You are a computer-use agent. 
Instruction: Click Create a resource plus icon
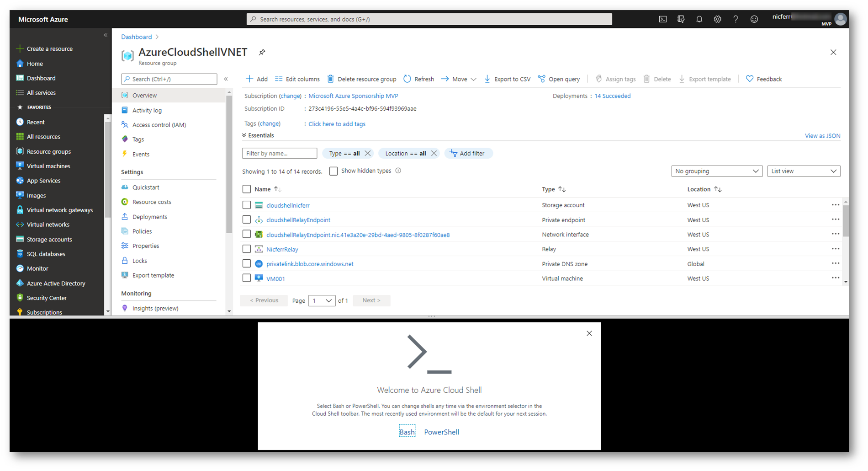[x=20, y=48]
